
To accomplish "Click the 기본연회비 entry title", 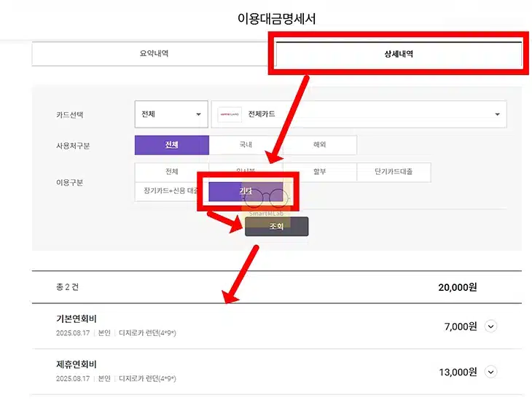I will (x=77, y=319).
